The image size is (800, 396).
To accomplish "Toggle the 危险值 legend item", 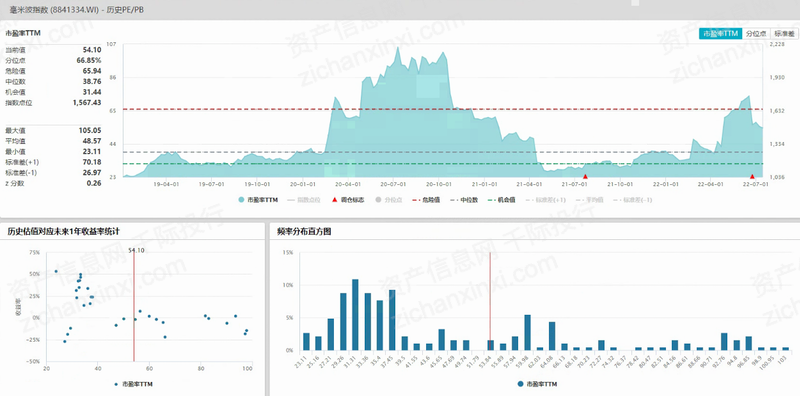I will (x=427, y=200).
